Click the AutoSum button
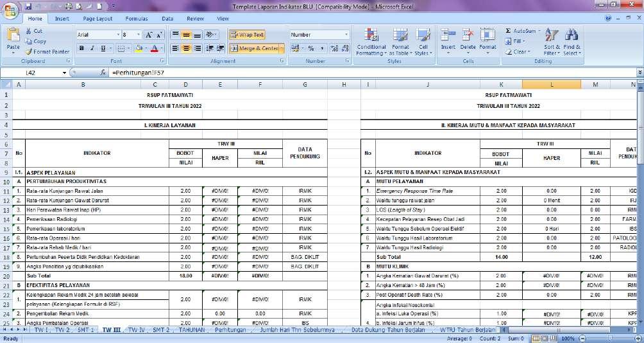 [x=522, y=31]
